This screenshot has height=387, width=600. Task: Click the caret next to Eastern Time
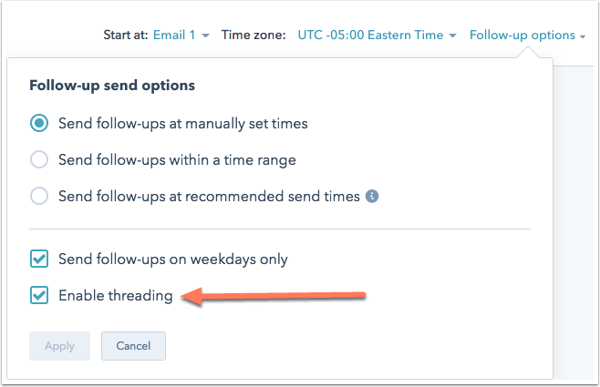coord(453,36)
